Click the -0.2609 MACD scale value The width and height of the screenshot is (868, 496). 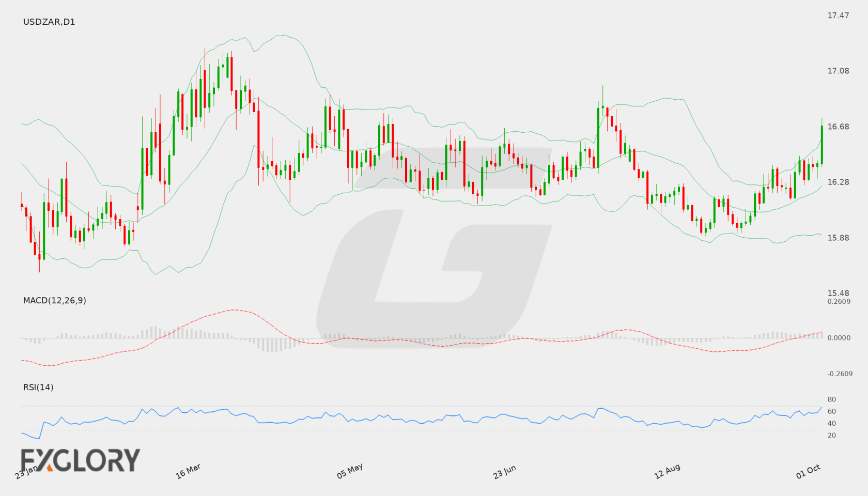click(x=840, y=374)
